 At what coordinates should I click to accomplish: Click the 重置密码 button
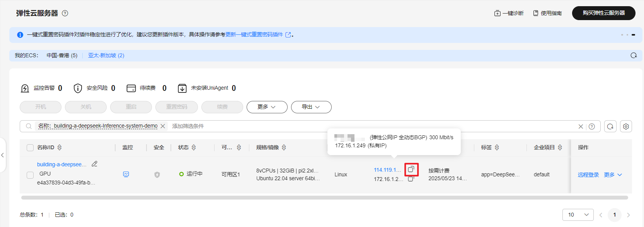click(x=177, y=107)
